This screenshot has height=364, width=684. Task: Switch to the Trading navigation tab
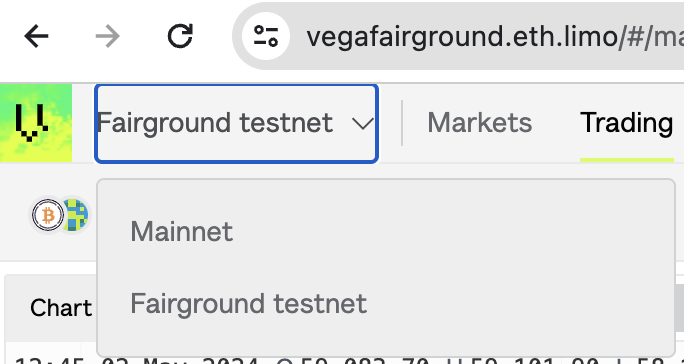(x=626, y=123)
